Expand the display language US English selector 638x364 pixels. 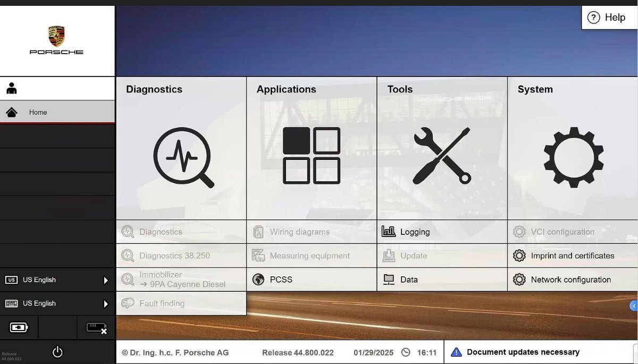pyautogui.click(x=57, y=280)
